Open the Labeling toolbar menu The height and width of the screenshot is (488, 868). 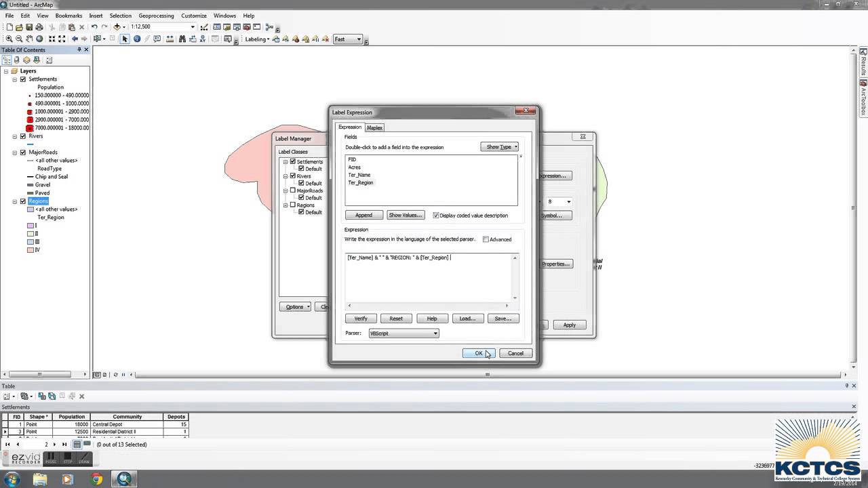coord(257,39)
